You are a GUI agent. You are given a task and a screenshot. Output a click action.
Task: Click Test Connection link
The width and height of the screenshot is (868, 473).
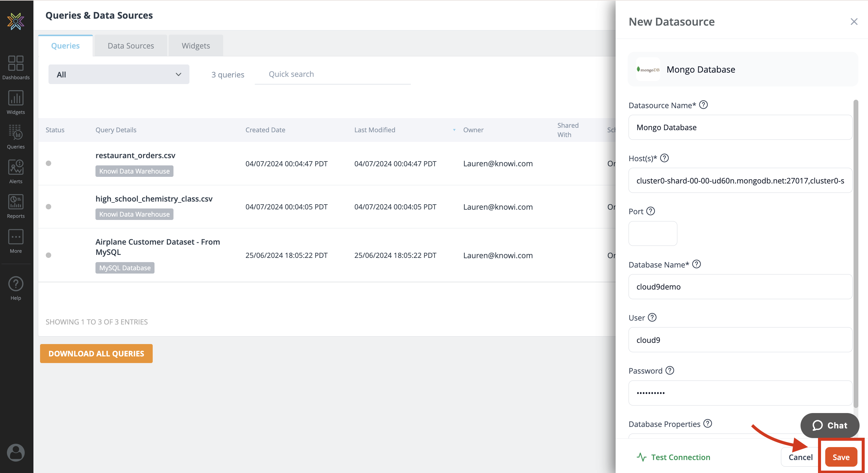[x=674, y=457]
